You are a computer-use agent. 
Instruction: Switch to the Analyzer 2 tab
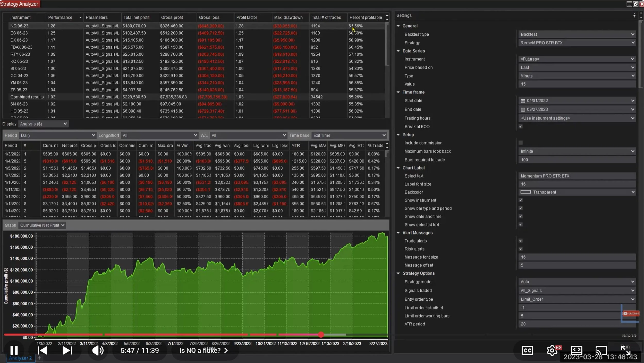click(x=20, y=358)
